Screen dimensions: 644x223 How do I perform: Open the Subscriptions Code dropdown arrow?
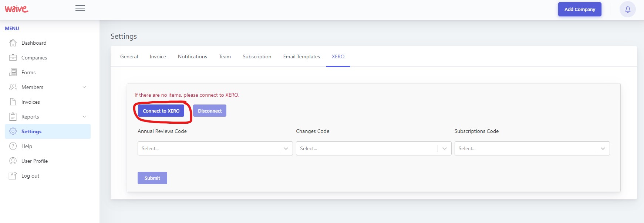[603, 148]
